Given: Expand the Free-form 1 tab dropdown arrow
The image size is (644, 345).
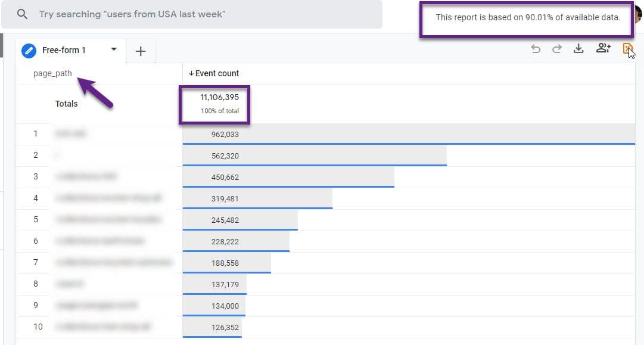Looking at the screenshot, I should (114, 50).
